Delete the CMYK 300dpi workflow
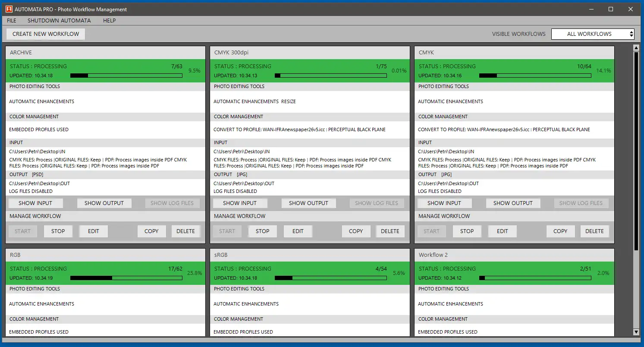644x347 pixels. tap(390, 231)
